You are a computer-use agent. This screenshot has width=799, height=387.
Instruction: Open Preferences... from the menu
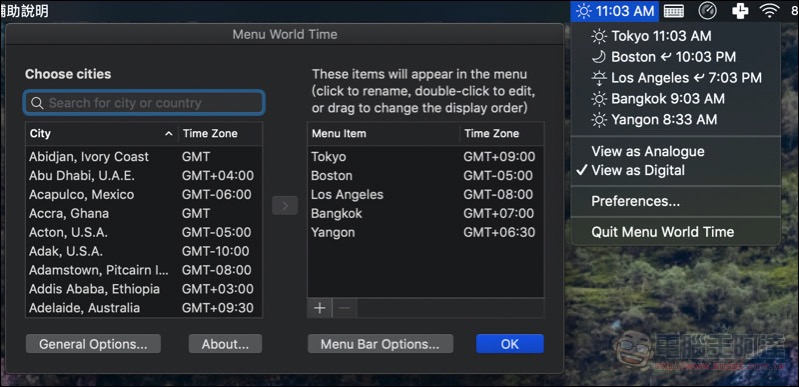(676, 201)
